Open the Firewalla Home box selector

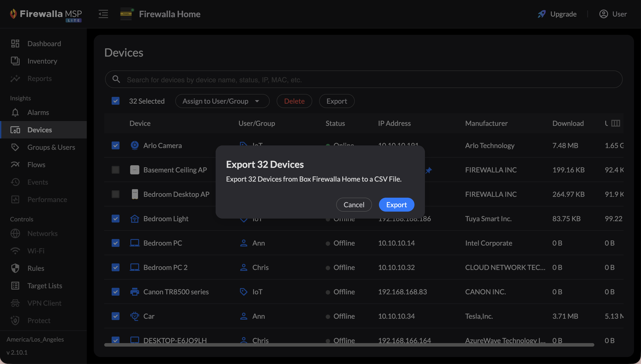point(169,14)
